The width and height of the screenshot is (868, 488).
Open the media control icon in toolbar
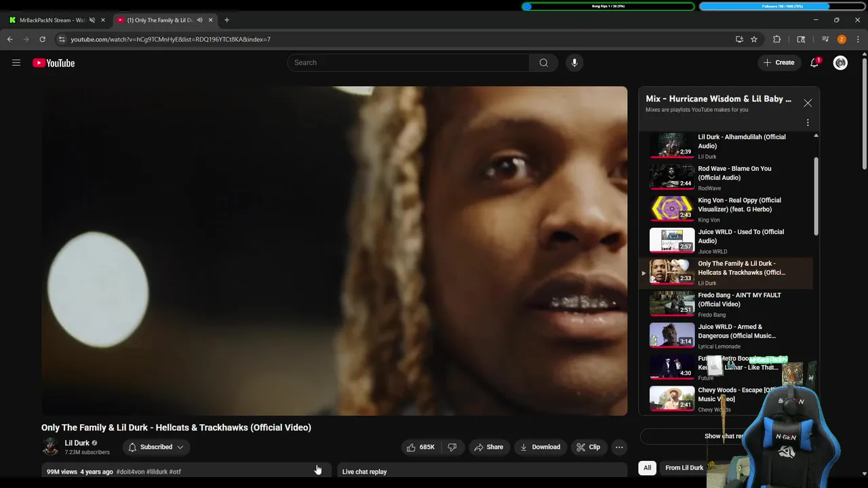[x=825, y=39]
